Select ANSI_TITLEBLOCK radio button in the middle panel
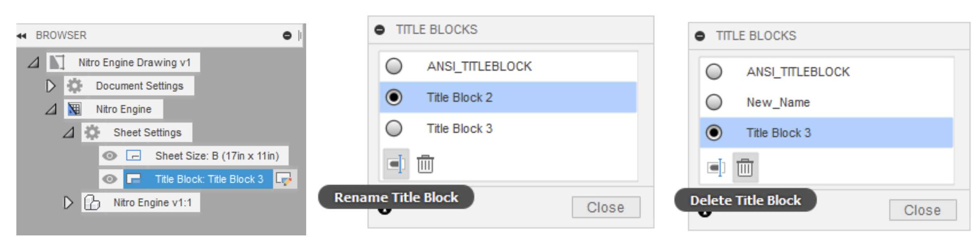 click(x=393, y=66)
